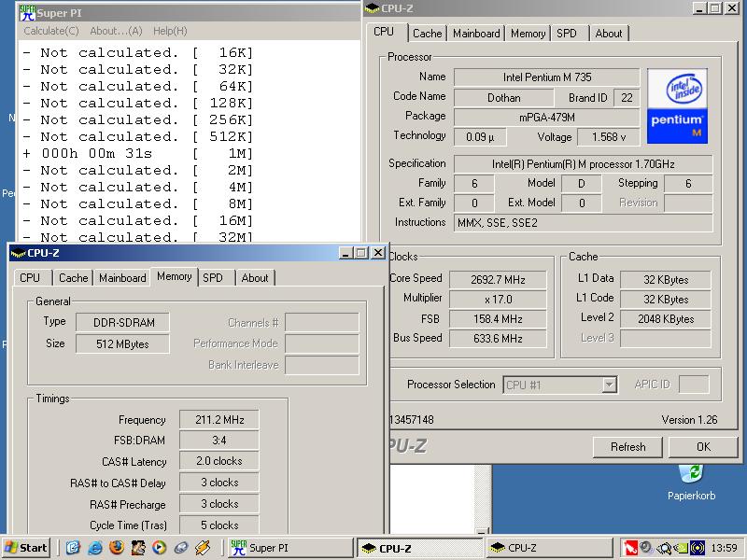The height and width of the screenshot is (560, 747).
Task: Click the yellow wireless tray icon
Action: (698, 548)
